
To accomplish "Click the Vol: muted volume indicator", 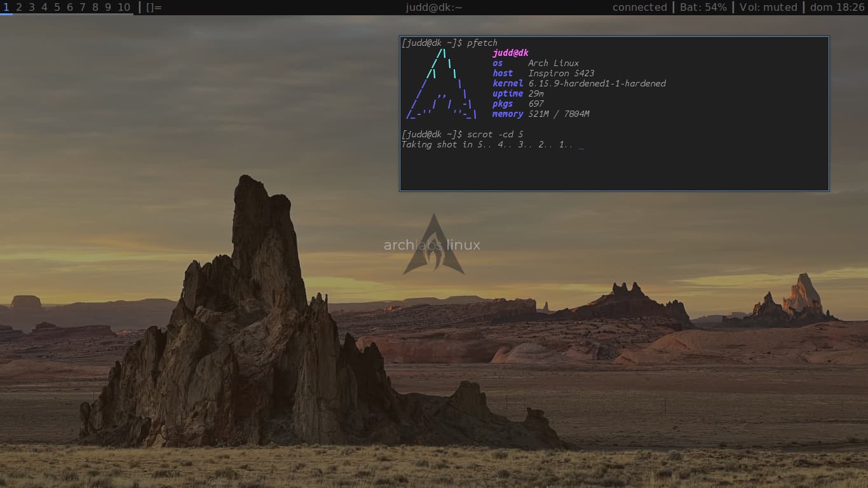I will (x=768, y=8).
